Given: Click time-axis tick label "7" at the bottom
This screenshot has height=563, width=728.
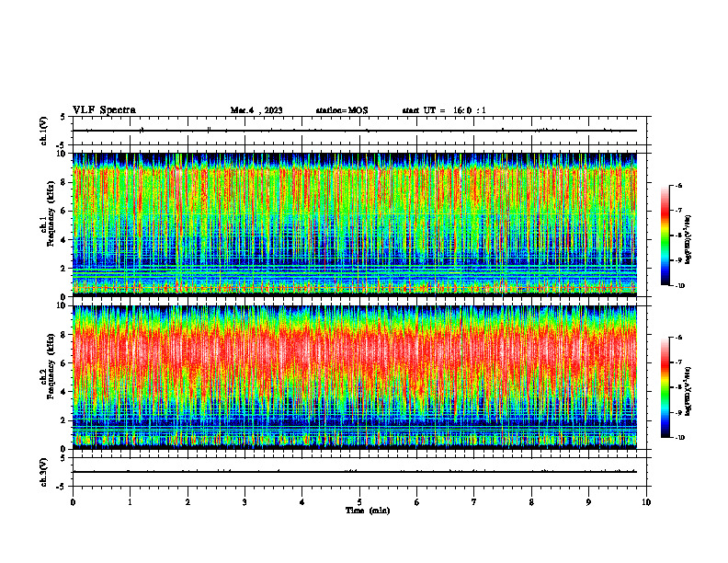Looking at the screenshot, I should coord(474,502).
